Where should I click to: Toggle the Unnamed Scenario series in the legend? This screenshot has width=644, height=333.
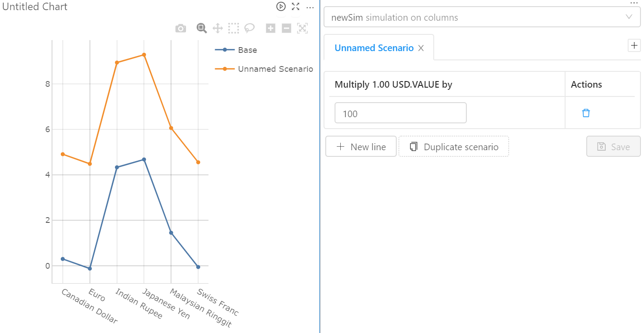[274, 69]
